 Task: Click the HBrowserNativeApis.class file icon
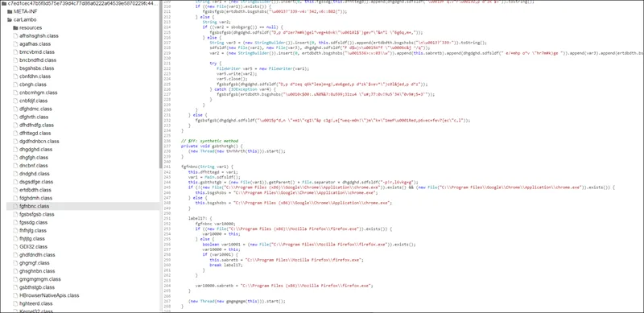(15, 296)
